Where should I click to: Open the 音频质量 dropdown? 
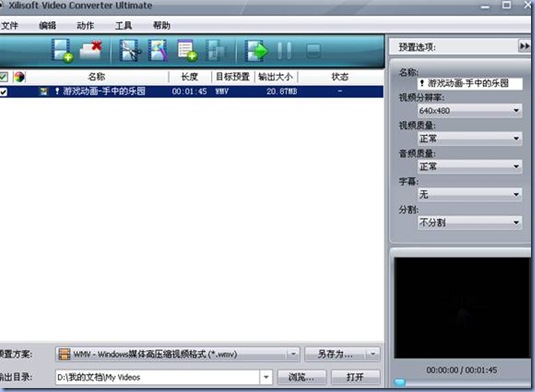click(469, 166)
